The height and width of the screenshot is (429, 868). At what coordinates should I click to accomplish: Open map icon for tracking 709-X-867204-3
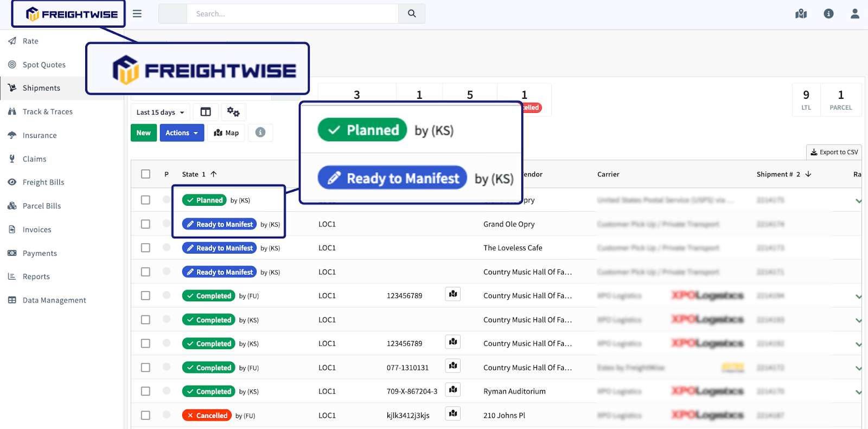453,389
